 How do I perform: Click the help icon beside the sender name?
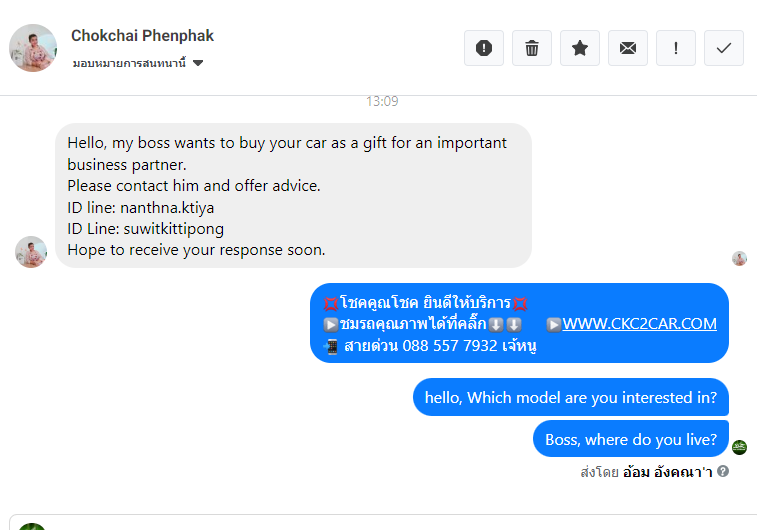pos(723,471)
